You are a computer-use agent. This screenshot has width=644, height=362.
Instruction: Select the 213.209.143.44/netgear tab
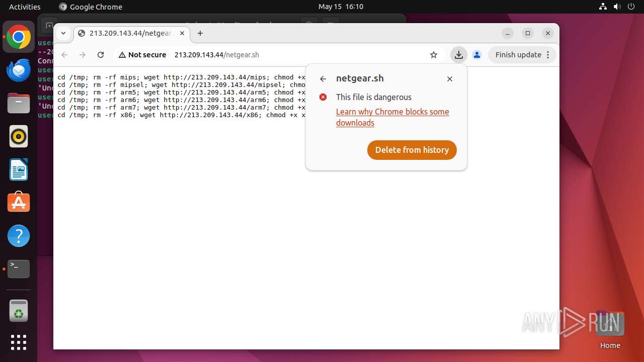tap(132, 33)
